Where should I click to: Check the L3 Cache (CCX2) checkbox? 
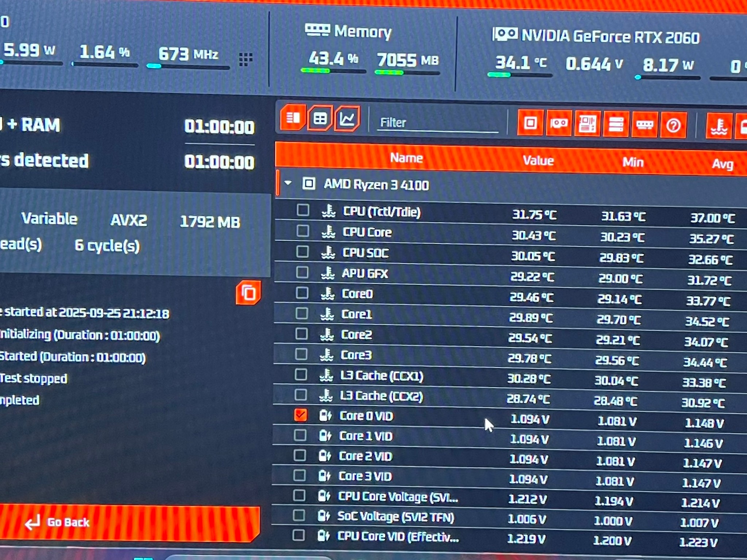click(301, 394)
